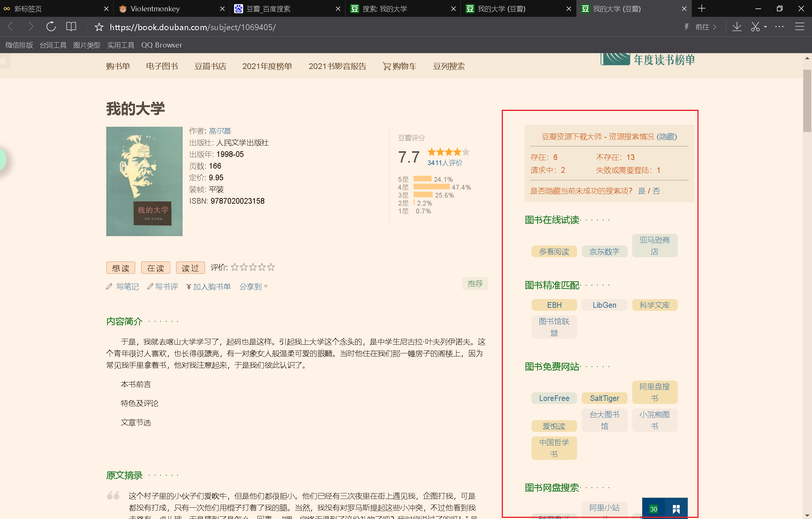Viewport: 812px width, 519px height.
Task: Rate the book one star
Action: pyautogui.click(x=234, y=267)
